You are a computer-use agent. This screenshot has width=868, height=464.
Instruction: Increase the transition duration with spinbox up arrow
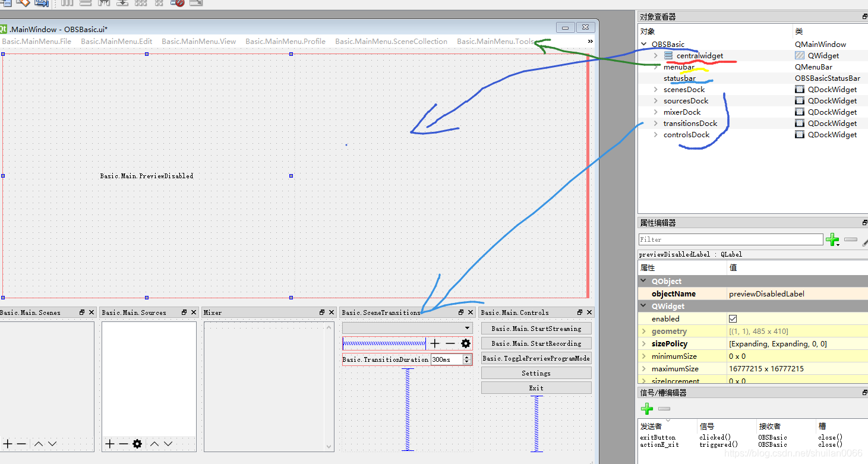pyautogui.click(x=467, y=357)
